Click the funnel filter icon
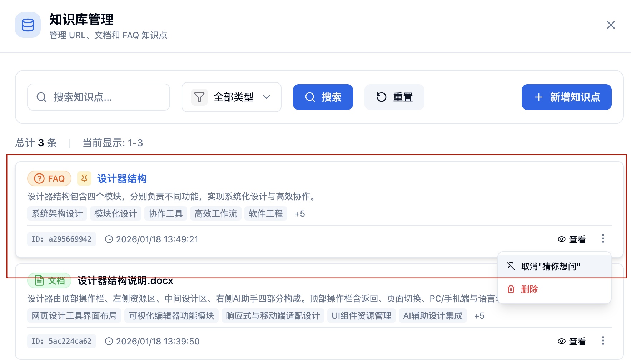 (199, 97)
